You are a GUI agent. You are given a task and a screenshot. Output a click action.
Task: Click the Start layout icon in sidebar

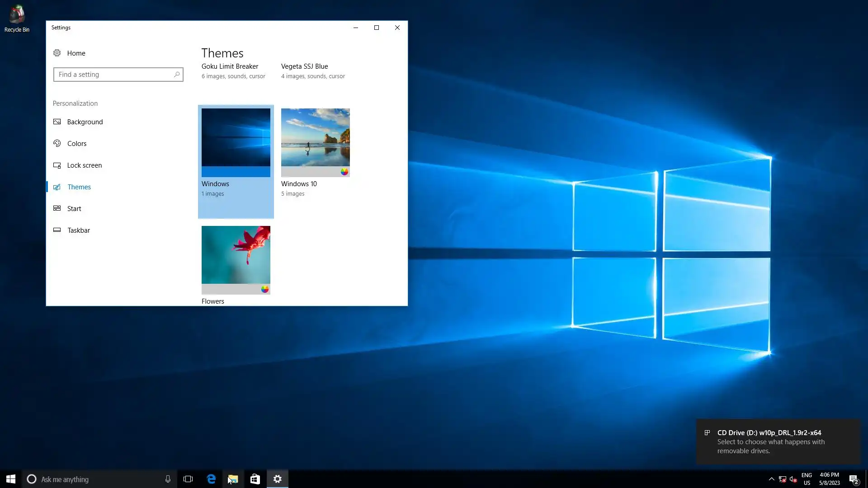point(57,208)
